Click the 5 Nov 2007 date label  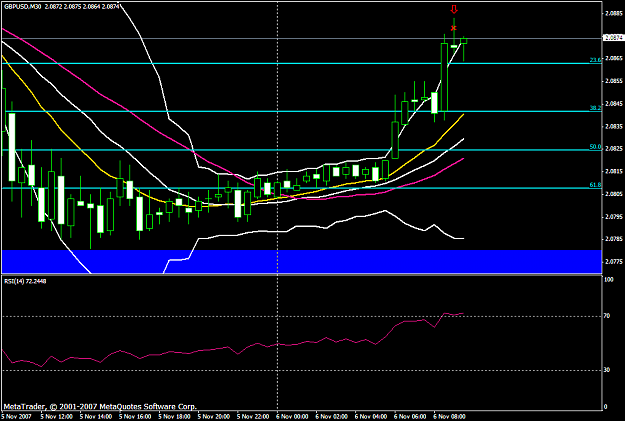[16, 417]
